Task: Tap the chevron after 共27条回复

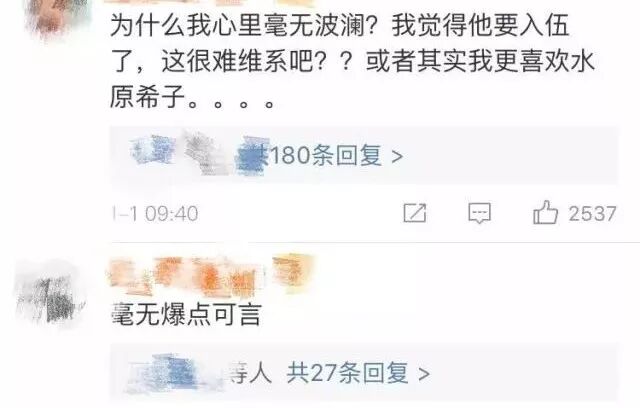Action: pyautogui.click(x=424, y=374)
